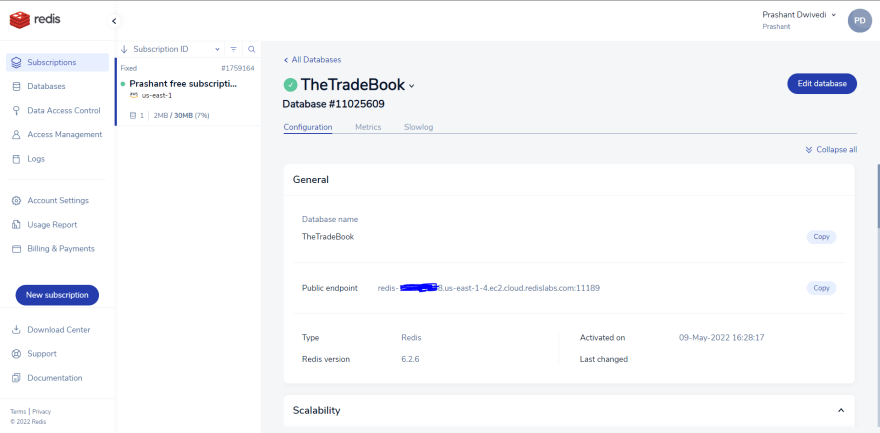Collapse the sidebar with the chevron button
The image size is (880, 433).
114,21
